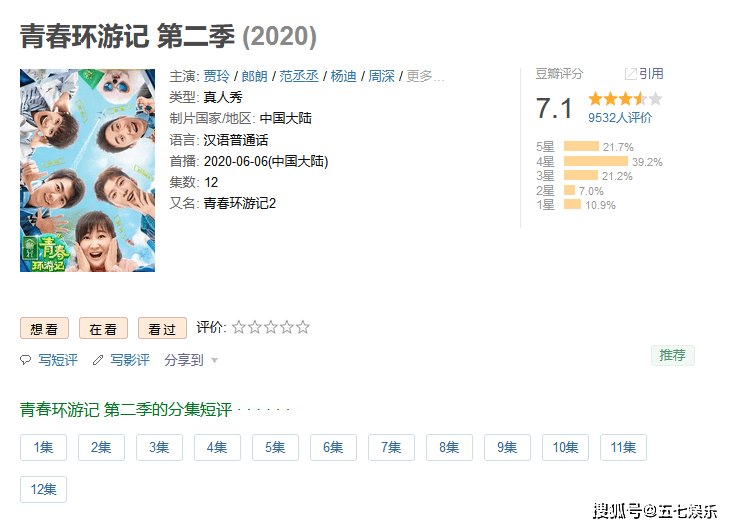Expand cast list via 更多...

424,76
